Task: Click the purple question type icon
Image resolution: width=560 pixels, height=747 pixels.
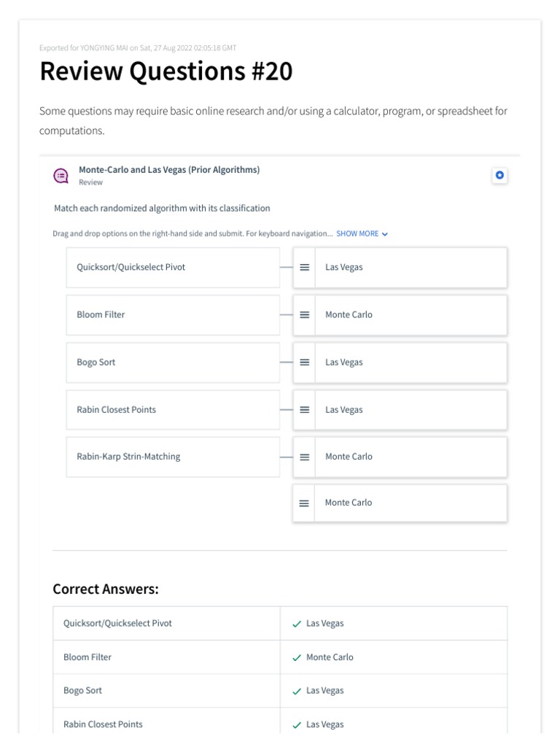Action: [61, 176]
